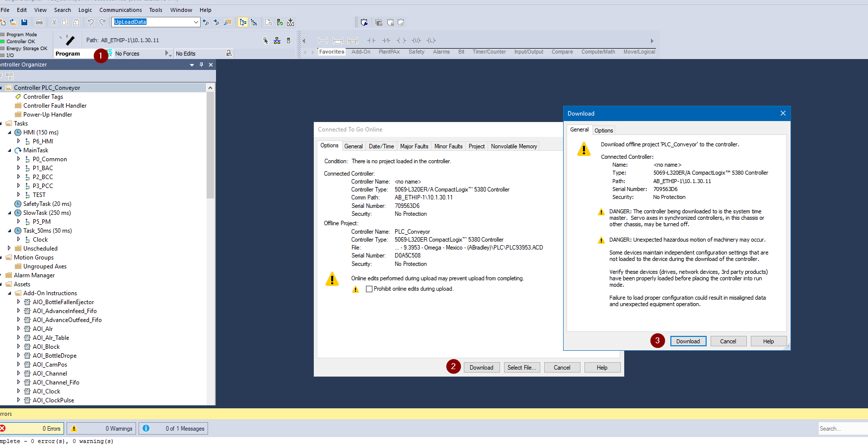Click the controller properties icon beside network icon
868x448 pixels.
point(289,41)
